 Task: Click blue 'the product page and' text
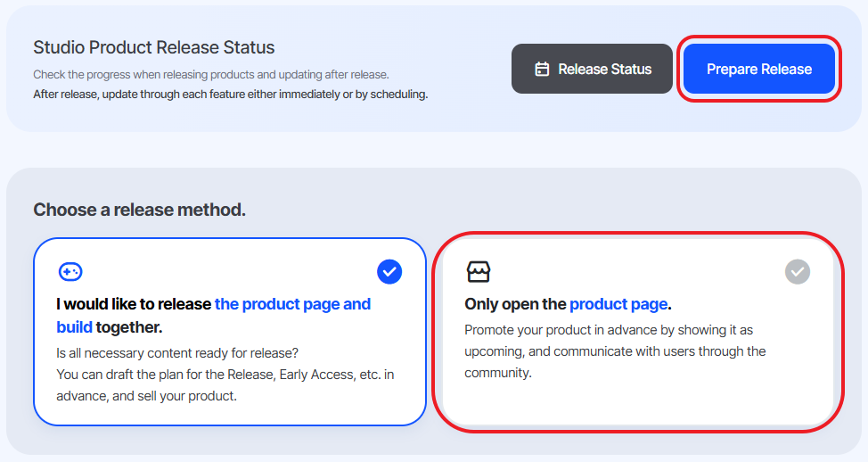pyautogui.click(x=292, y=304)
